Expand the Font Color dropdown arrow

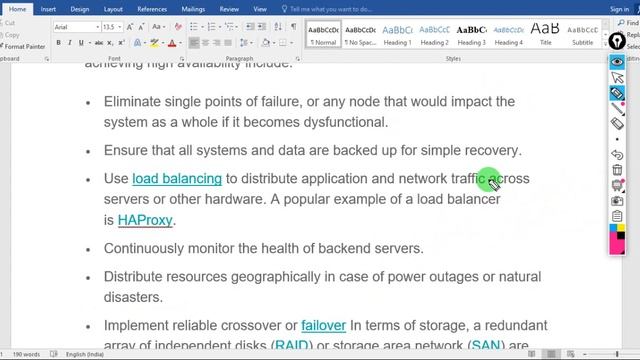pyautogui.click(x=180, y=43)
